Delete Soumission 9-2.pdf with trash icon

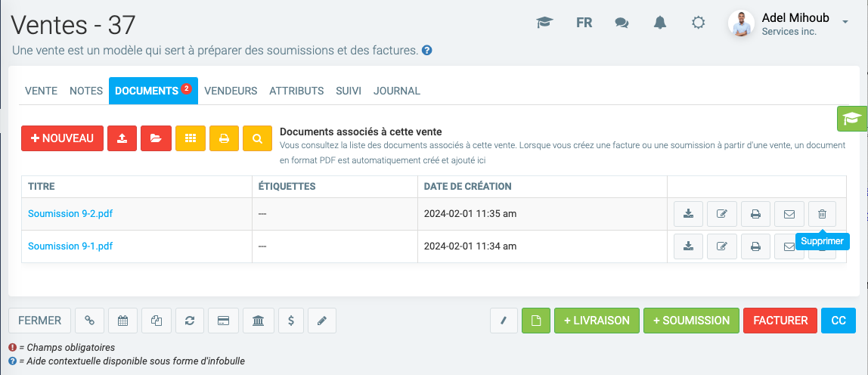pos(822,214)
